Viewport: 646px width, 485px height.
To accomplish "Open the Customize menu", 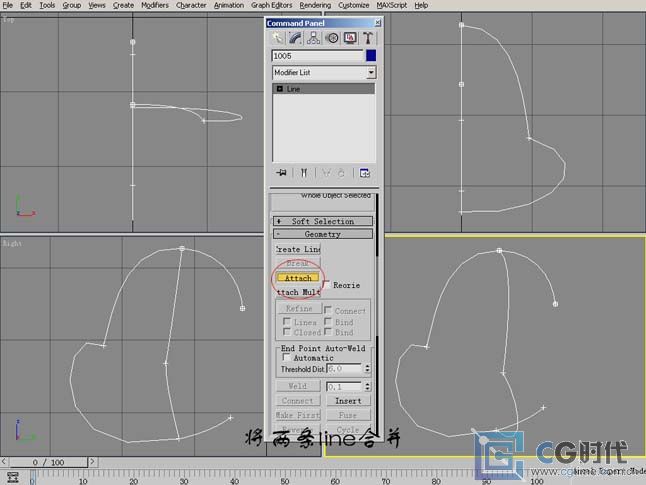I will tap(353, 5).
